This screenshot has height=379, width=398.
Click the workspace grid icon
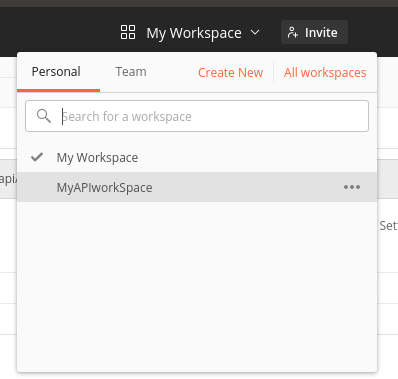[x=128, y=32]
